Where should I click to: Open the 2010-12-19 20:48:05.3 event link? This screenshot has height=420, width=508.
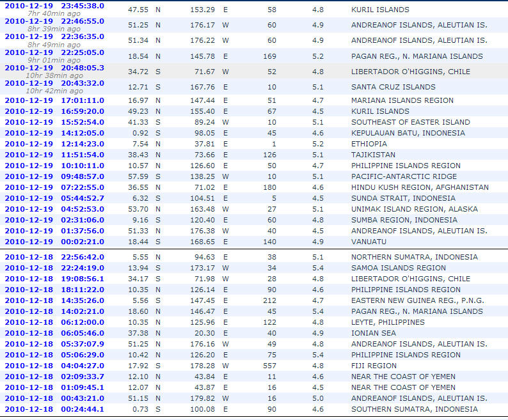54,68
